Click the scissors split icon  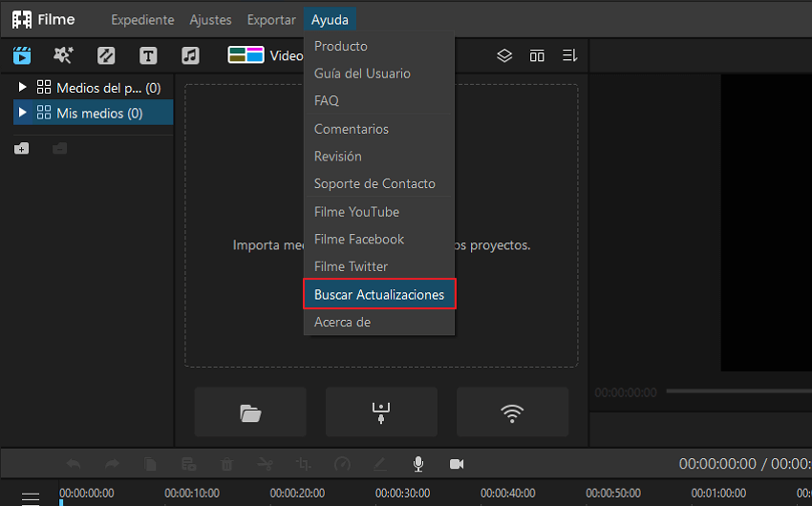[266, 464]
